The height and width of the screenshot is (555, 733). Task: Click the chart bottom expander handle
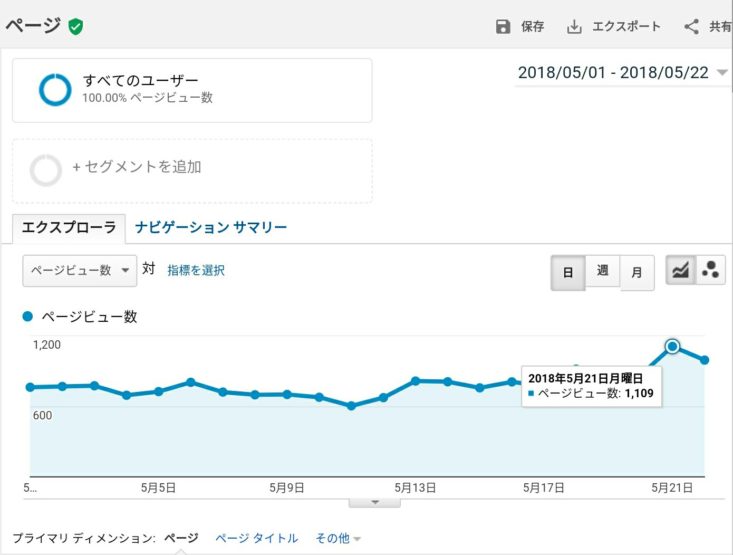(x=376, y=502)
